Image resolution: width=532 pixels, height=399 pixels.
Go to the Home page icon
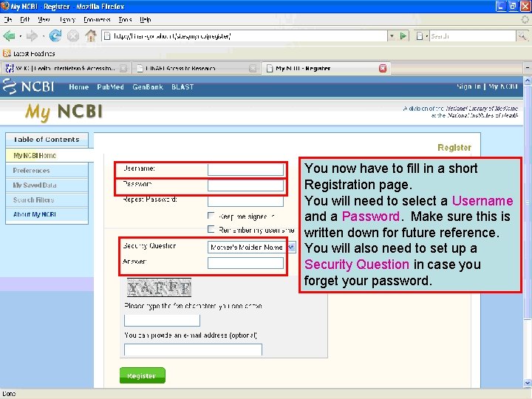pyautogui.click(x=91, y=35)
